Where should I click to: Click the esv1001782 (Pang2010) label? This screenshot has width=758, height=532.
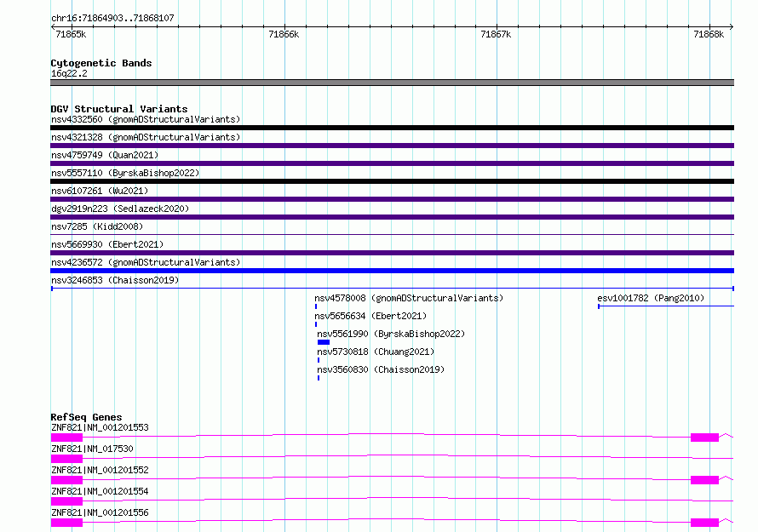651,298
